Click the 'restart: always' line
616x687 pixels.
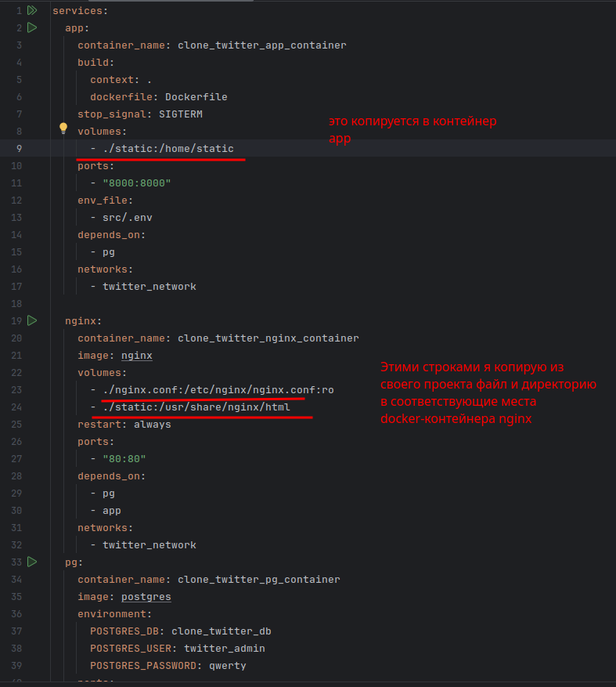(x=124, y=424)
